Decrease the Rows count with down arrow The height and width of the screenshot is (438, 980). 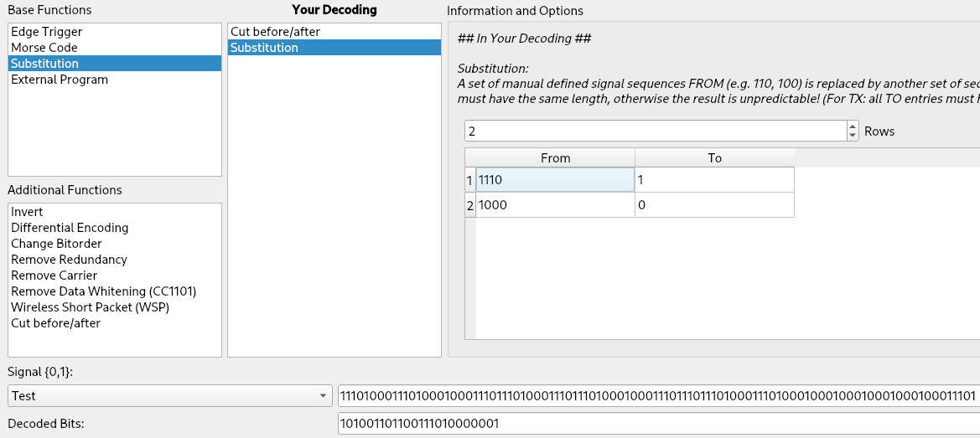[853, 135]
